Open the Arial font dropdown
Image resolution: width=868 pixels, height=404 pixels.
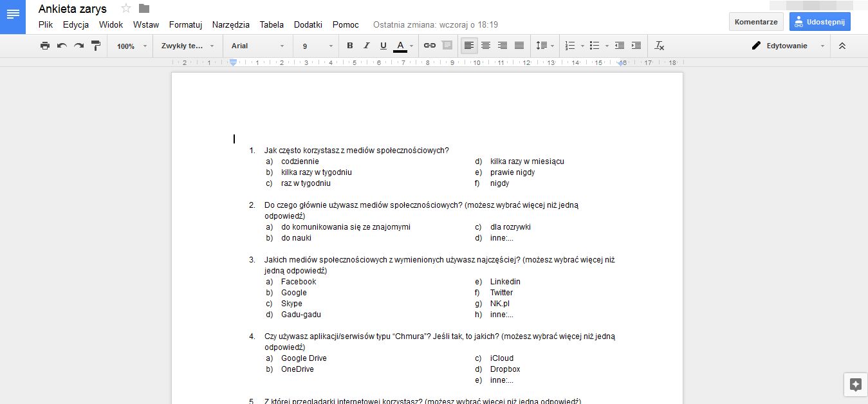(x=257, y=46)
